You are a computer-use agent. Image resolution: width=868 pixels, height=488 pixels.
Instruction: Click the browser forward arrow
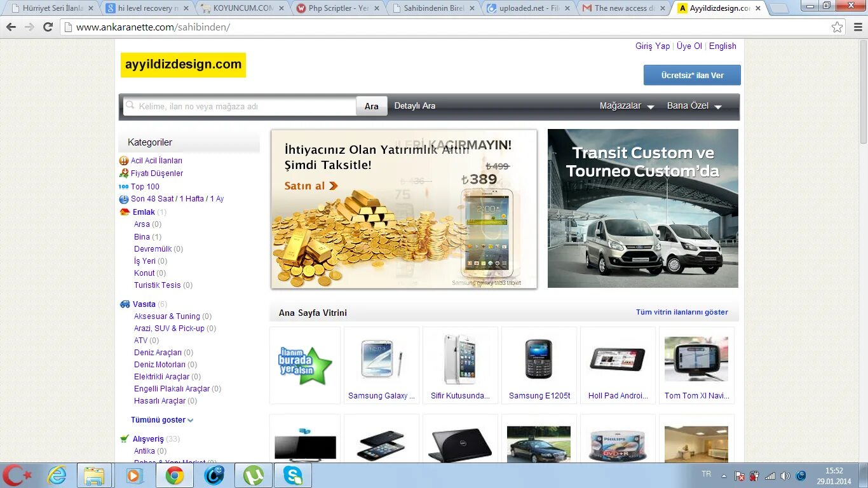click(29, 27)
